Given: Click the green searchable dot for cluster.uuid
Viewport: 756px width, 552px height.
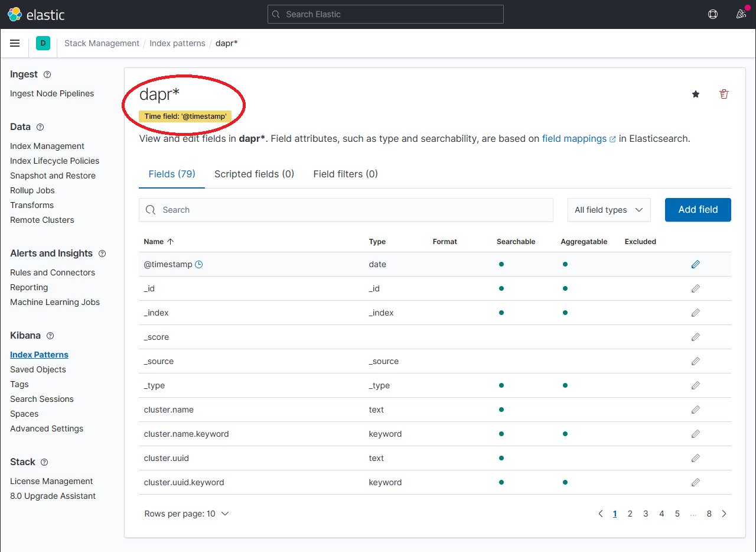Looking at the screenshot, I should click(501, 458).
